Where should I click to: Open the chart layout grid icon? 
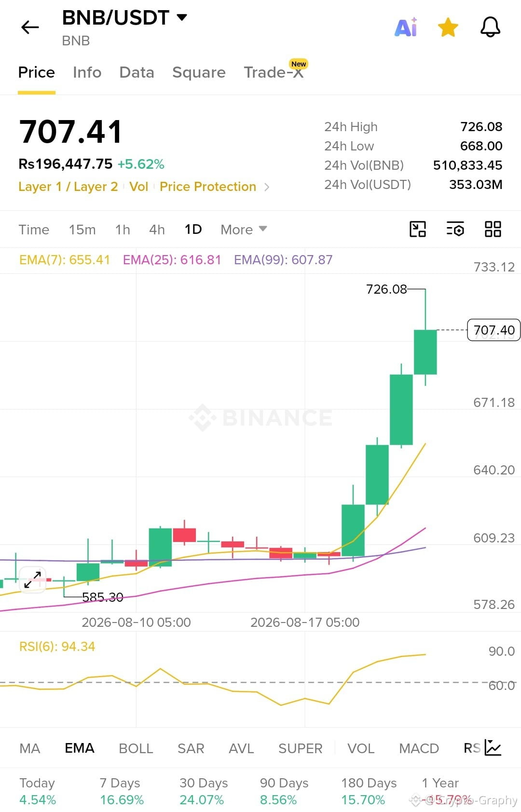pos(493,229)
